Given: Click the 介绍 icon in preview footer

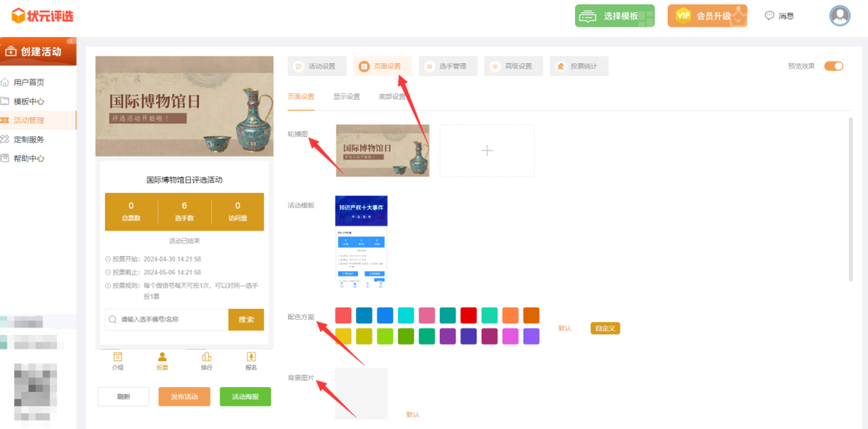Looking at the screenshot, I should (x=118, y=357).
